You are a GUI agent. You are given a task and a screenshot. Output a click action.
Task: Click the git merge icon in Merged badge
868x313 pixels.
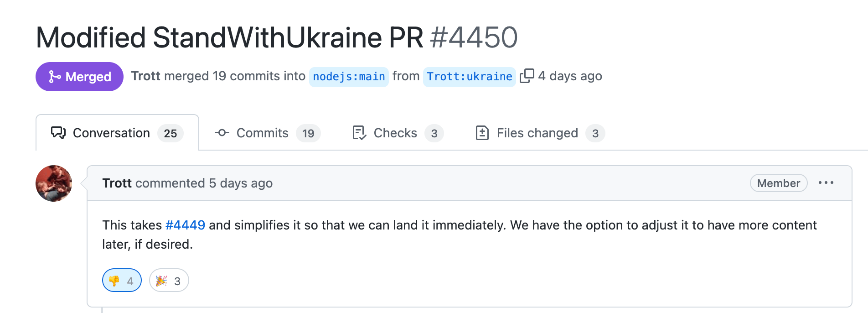(x=55, y=77)
